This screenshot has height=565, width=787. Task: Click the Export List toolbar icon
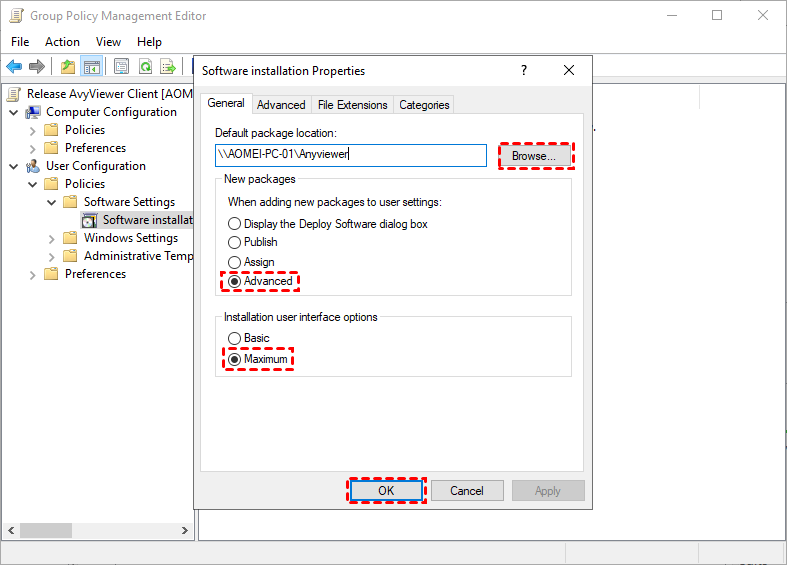tap(168, 66)
